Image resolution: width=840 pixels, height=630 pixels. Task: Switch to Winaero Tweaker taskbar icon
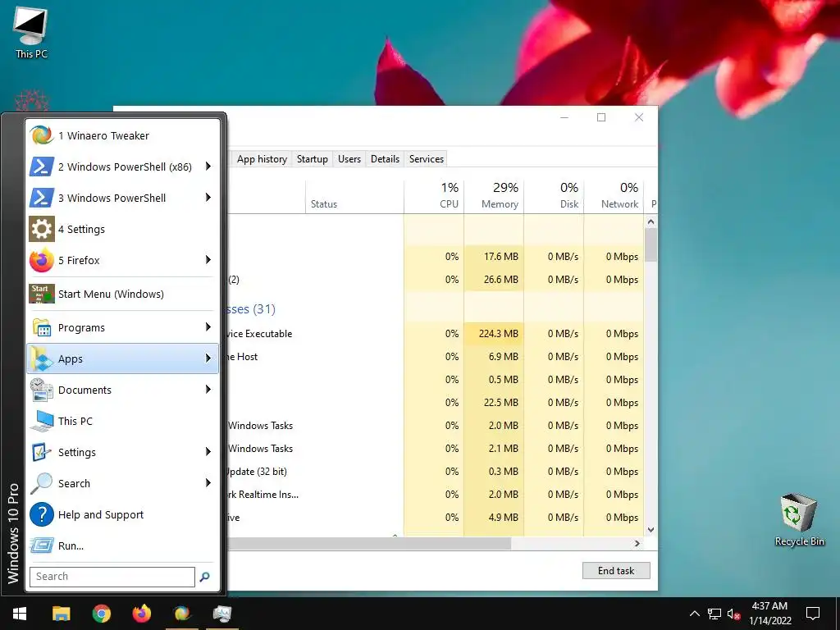click(181, 614)
